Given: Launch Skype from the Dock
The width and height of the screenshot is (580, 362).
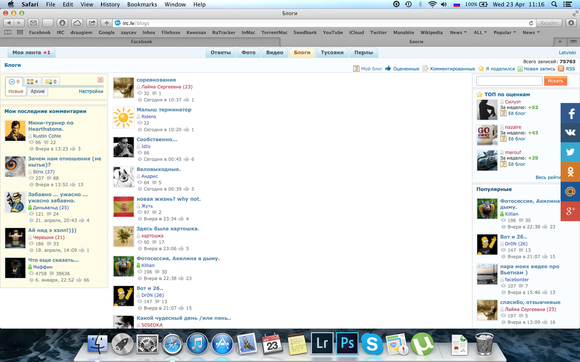Looking at the screenshot, I should pos(372,344).
